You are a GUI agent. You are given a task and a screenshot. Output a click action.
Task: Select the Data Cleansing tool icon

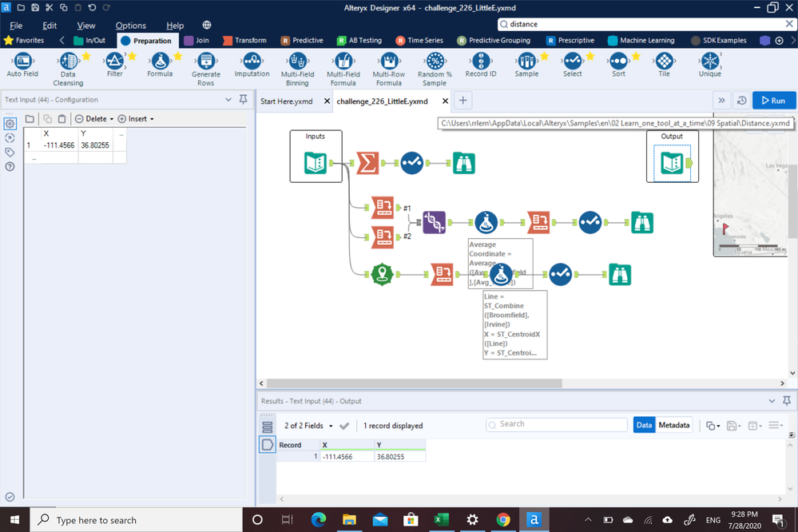tap(68, 61)
